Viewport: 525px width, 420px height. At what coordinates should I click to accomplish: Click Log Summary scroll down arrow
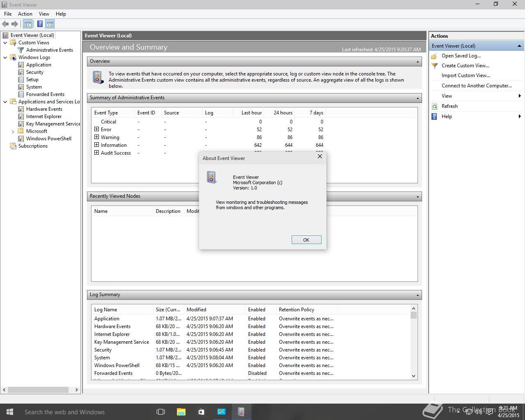(413, 376)
